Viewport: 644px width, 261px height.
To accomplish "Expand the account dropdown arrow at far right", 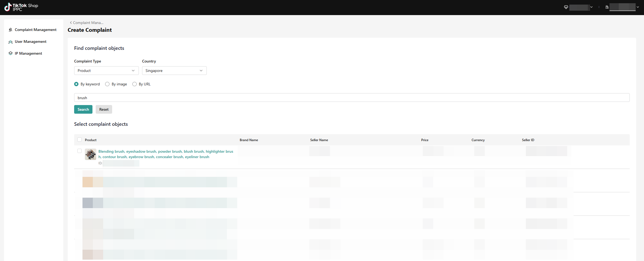I will coord(638,7).
